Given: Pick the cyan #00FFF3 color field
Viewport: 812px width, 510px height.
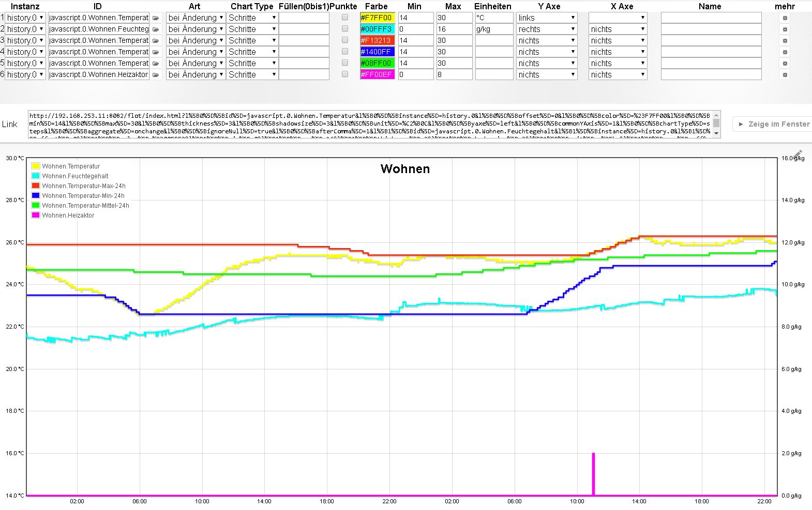Looking at the screenshot, I should 377,29.
